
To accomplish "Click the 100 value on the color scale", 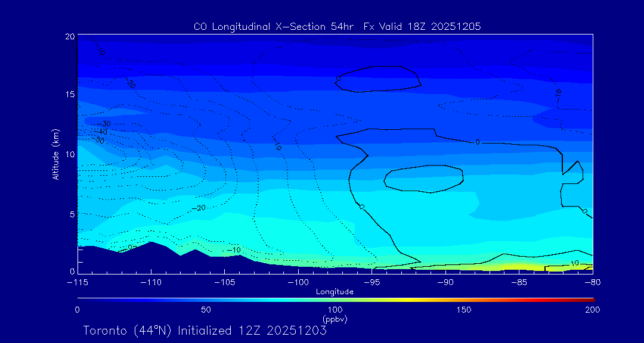I will point(335,310).
